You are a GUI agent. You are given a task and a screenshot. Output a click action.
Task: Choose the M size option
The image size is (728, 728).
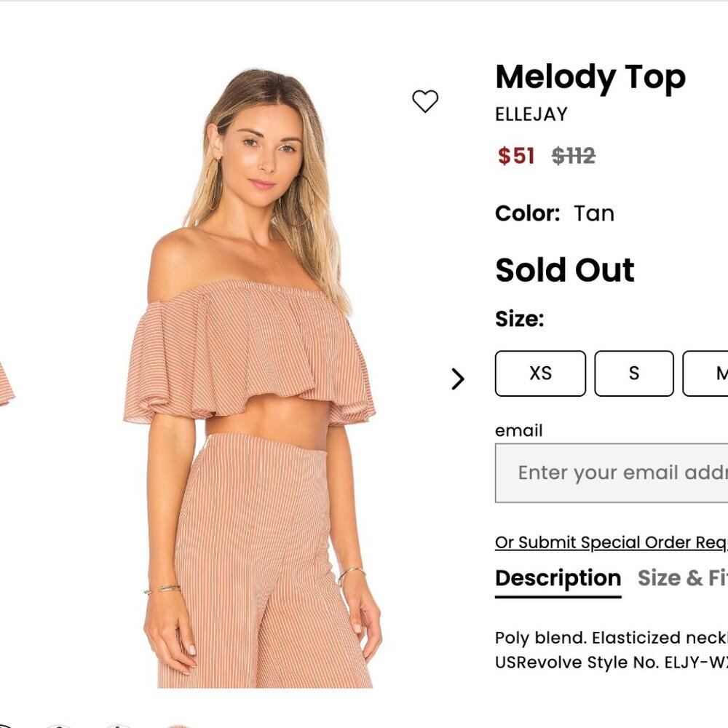[717, 373]
